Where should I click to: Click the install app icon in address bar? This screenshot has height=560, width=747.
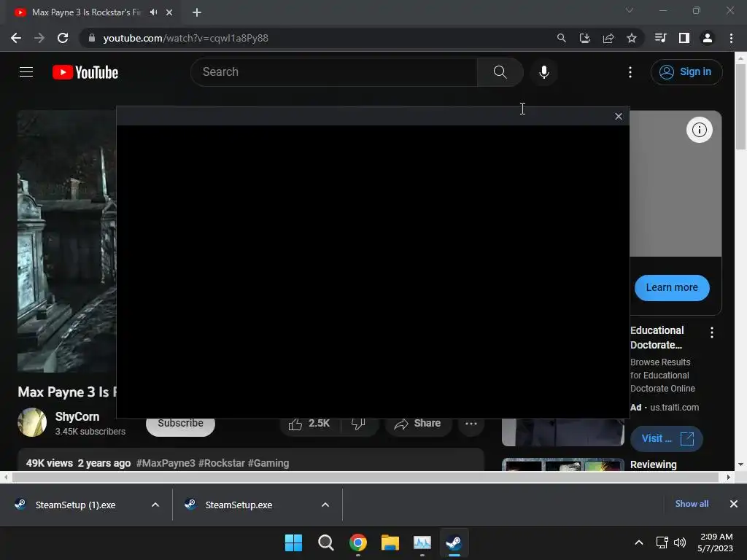pos(584,38)
